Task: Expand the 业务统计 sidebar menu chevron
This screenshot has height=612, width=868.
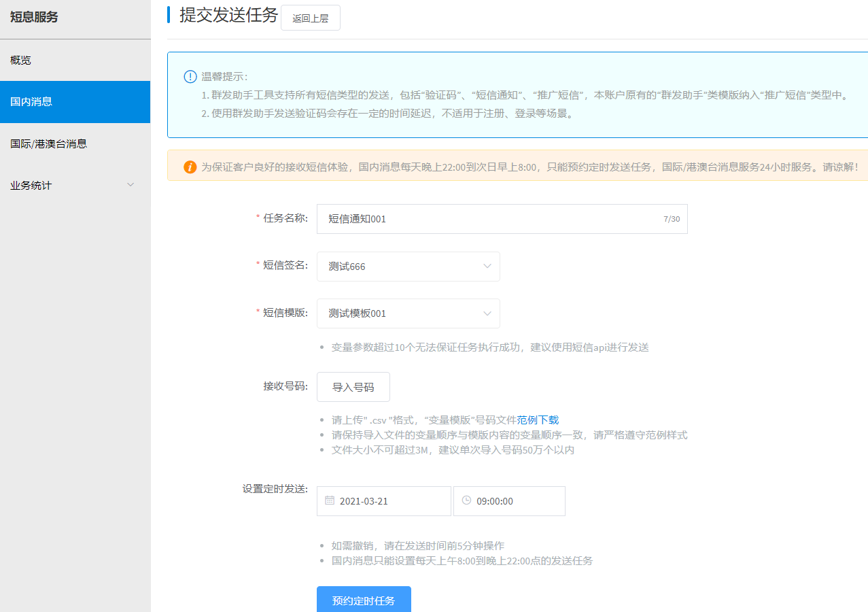Action: pos(131,185)
